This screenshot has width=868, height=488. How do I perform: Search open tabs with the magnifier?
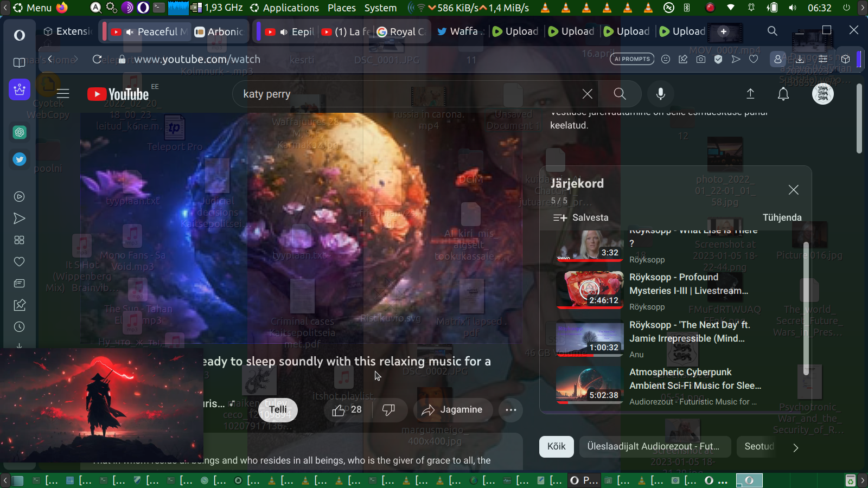pos(773,31)
